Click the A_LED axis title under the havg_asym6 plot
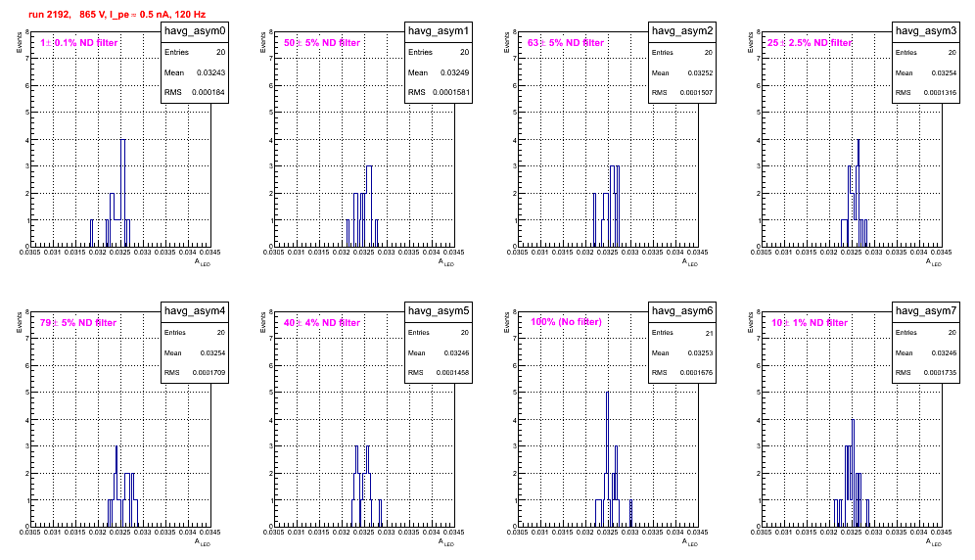The height and width of the screenshot is (560, 975). 689,542
